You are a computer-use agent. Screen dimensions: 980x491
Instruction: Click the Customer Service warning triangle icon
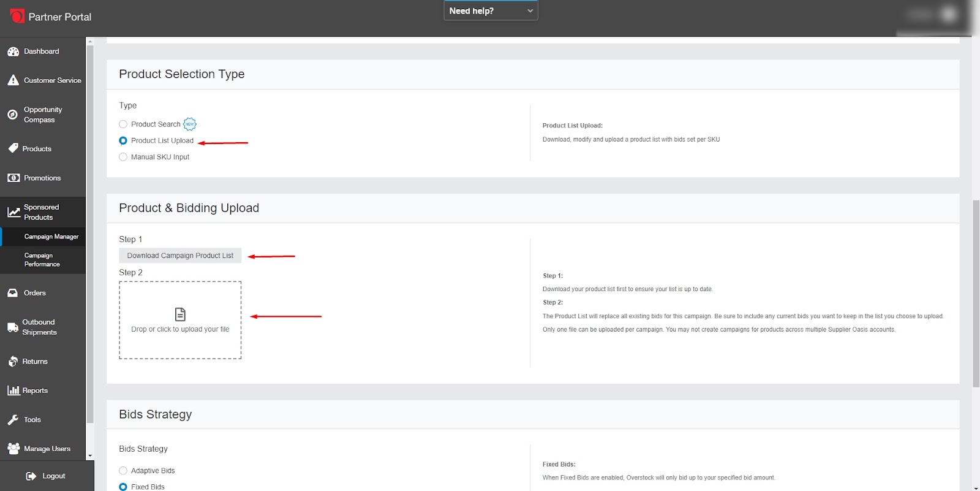[13, 80]
